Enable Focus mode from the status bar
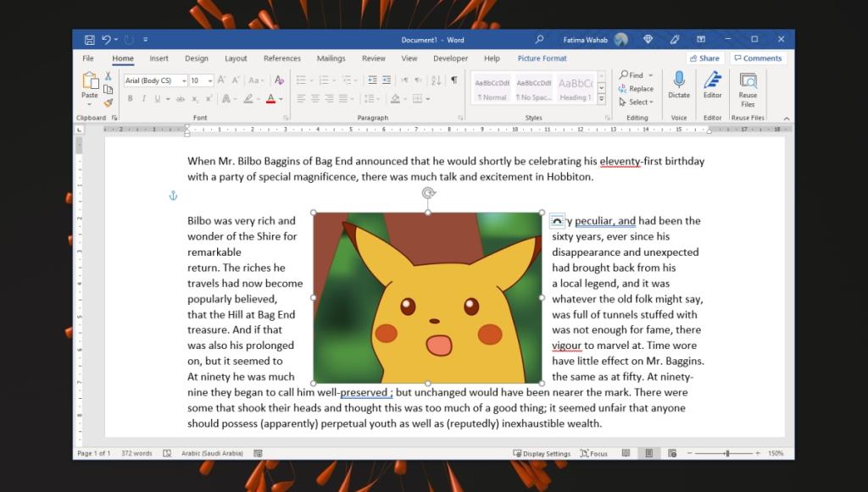This screenshot has height=492, width=868. point(593,453)
